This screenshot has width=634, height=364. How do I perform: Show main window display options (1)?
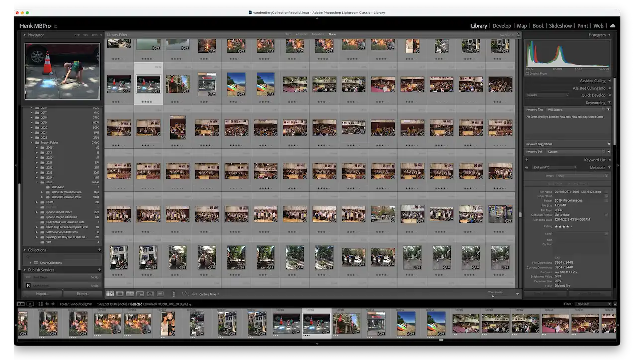pos(21,304)
